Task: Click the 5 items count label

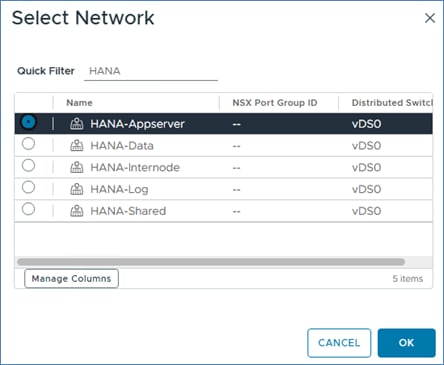Action: pos(408,278)
